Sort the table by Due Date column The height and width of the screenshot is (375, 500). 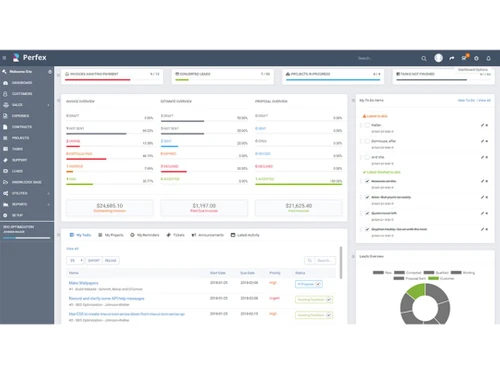[247, 273]
